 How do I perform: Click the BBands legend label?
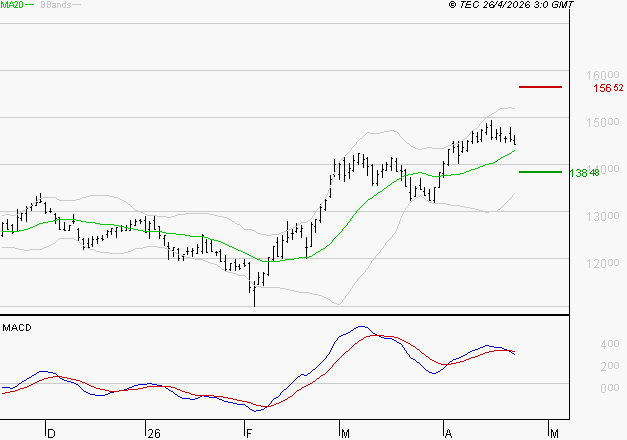(x=55, y=5)
